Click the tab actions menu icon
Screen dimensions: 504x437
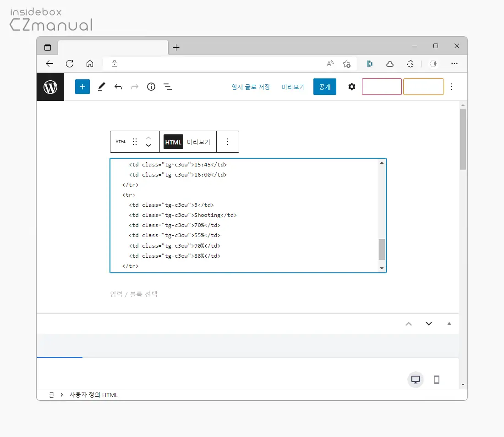pos(48,48)
